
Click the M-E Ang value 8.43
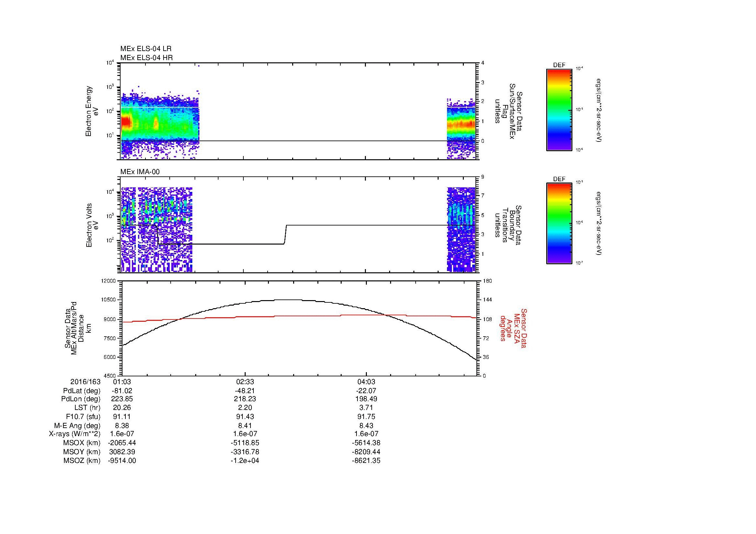(366, 425)
